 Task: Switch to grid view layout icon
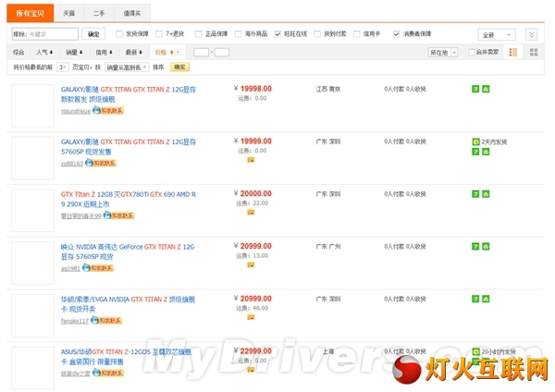click(x=534, y=53)
